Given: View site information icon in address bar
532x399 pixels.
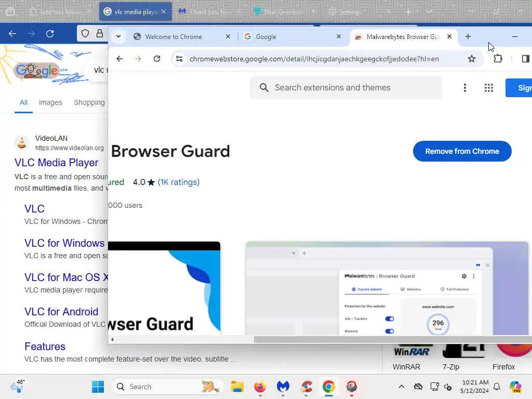Looking at the screenshot, I should coord(179,59).
